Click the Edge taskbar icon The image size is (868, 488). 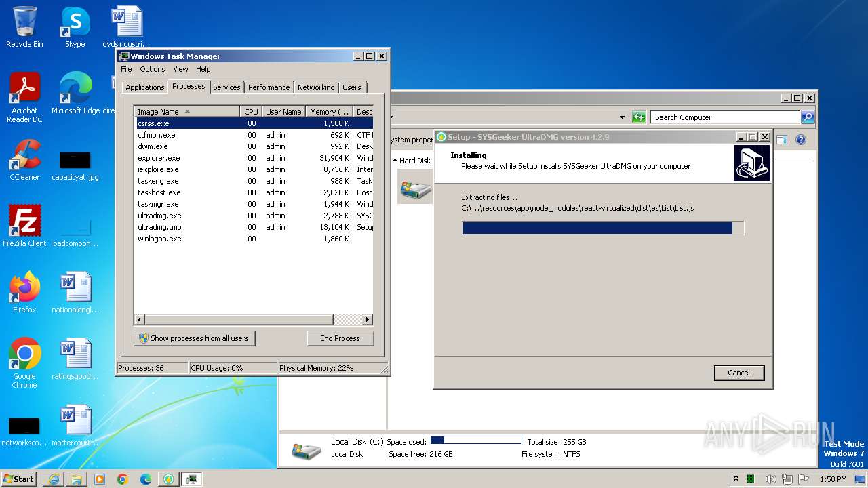pos(146,479)
